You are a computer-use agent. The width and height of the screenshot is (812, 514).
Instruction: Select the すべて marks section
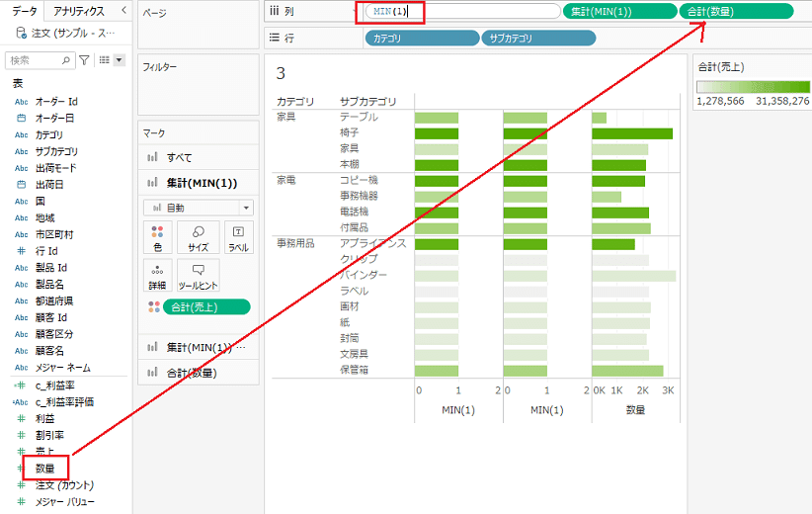point(199,157)
